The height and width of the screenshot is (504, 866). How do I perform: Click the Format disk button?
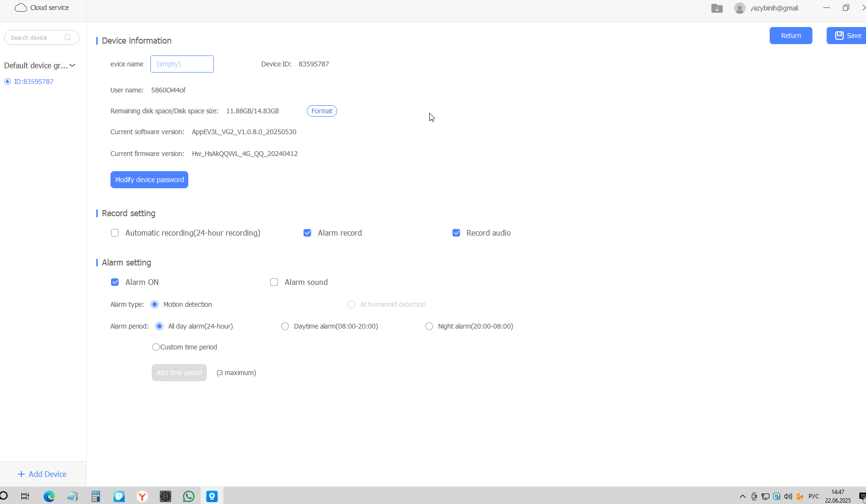322,111
